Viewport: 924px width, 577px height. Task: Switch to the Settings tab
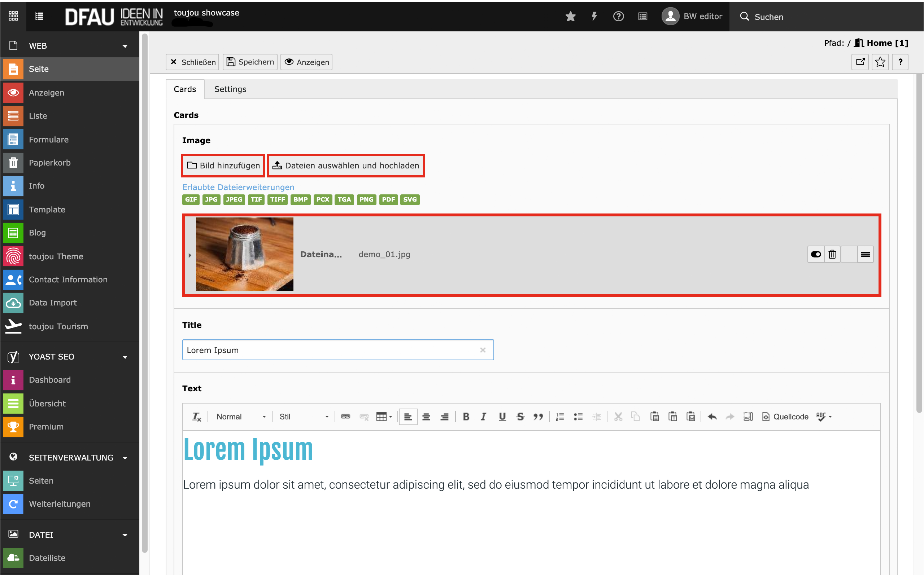(x=230, y=89)
